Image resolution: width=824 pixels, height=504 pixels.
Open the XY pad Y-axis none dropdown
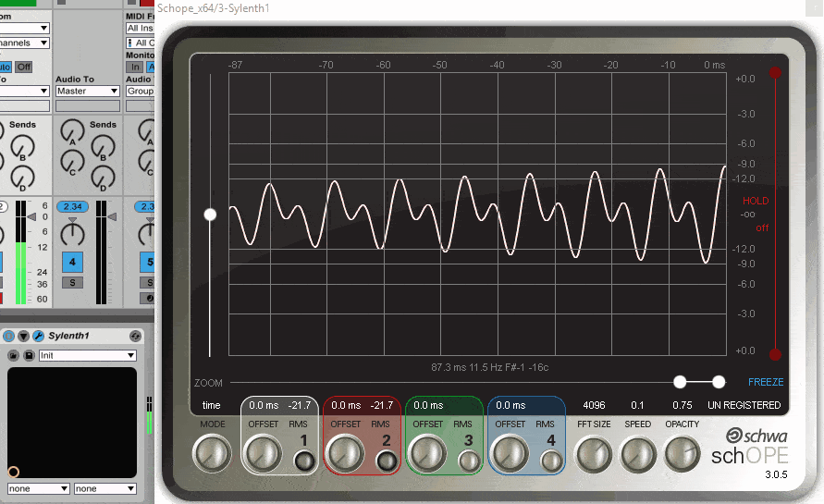pos(105,489)
